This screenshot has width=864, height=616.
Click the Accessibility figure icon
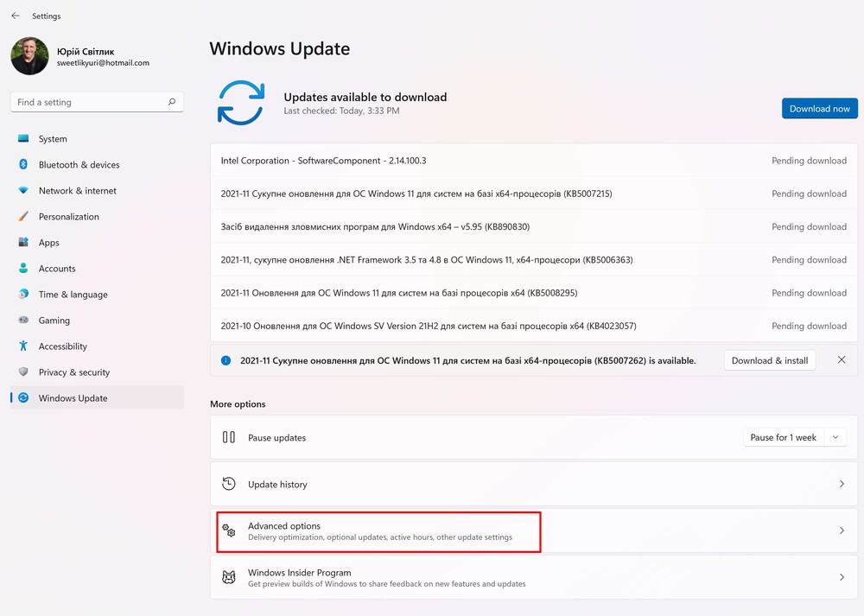tap(23, 346)
